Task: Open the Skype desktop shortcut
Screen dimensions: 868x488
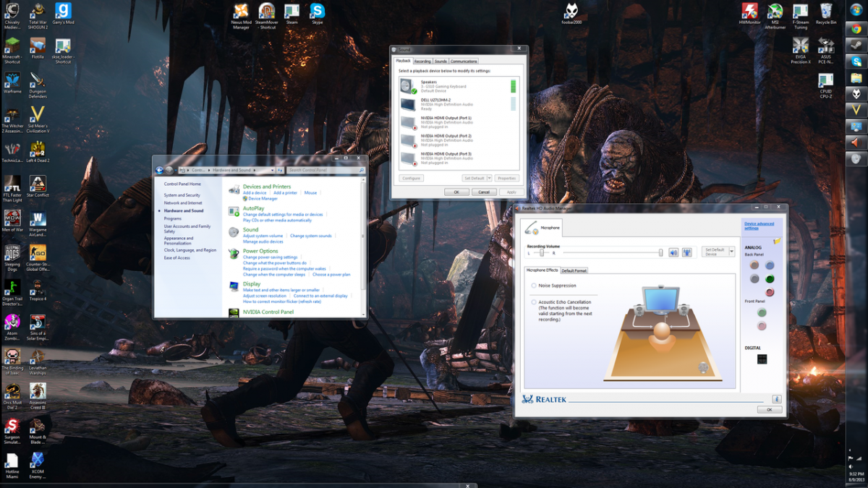Action: click(x=318, y=14)
